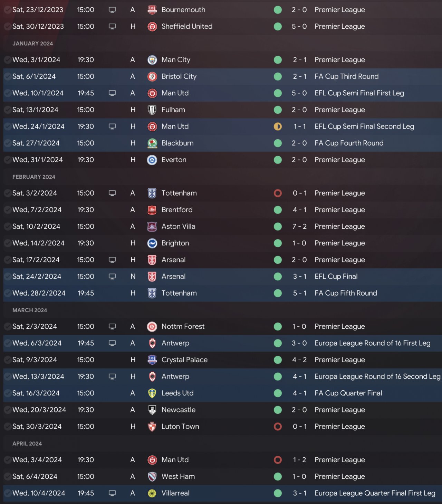The image size is (442, 504).
Task: Click the Man City club badge
Action: click(152, 60)
